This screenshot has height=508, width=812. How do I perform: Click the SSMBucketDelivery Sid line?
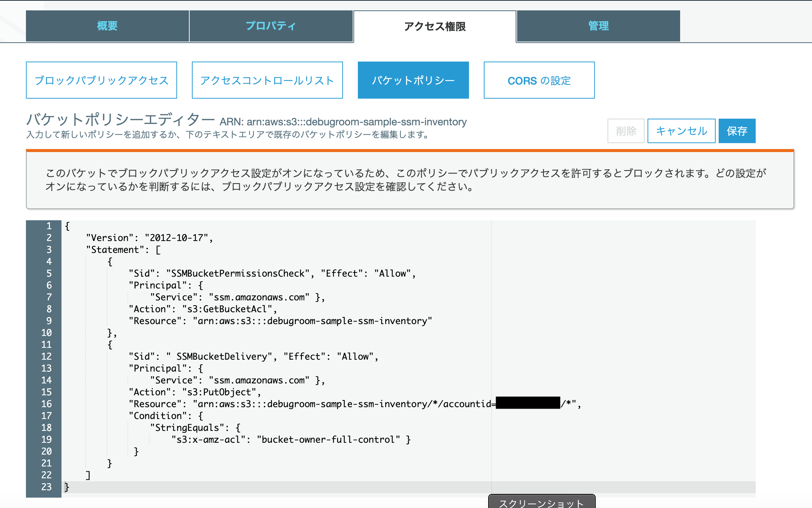click(253, 356)
